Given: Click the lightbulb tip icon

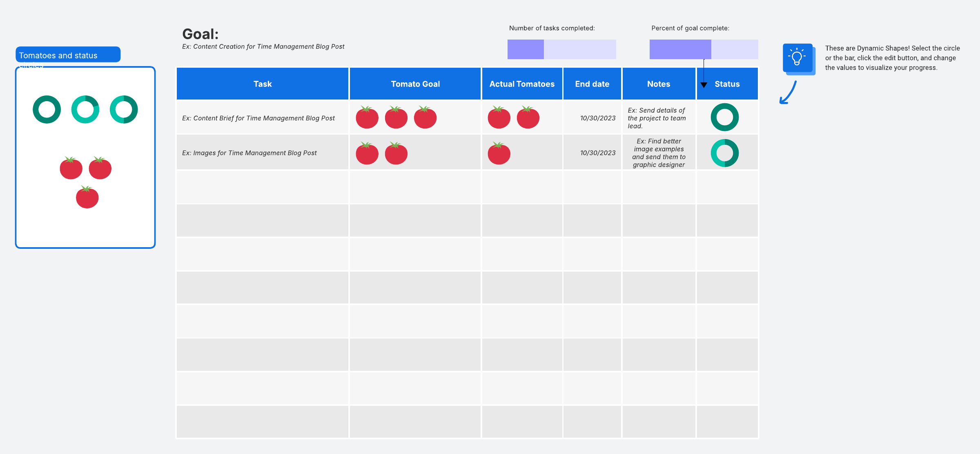Looking at the screenshot, I should (x=797, y=58).
